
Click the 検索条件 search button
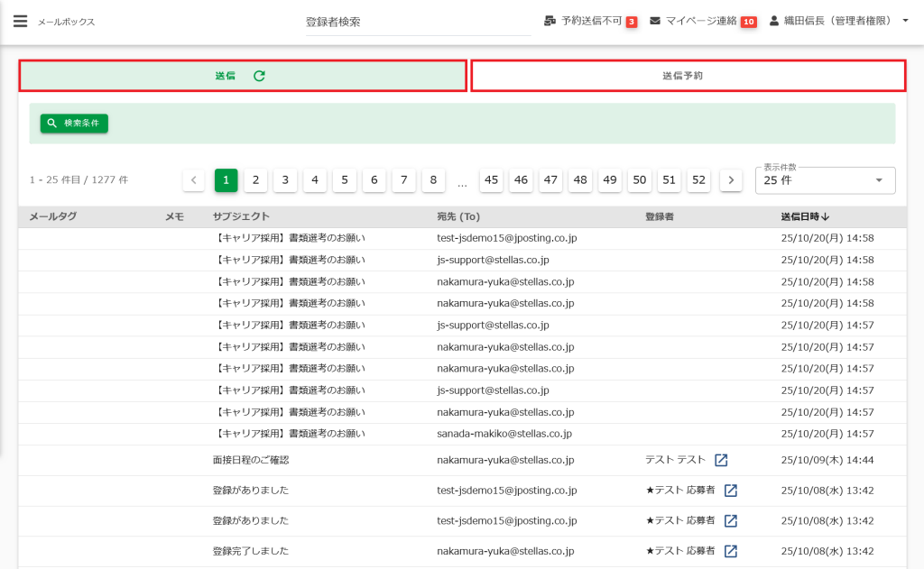click(x=74, y=124)
